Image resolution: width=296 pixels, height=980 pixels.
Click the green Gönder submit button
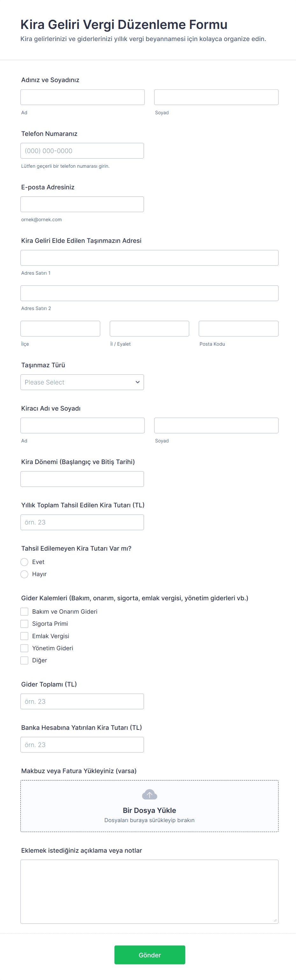(150, 955)
